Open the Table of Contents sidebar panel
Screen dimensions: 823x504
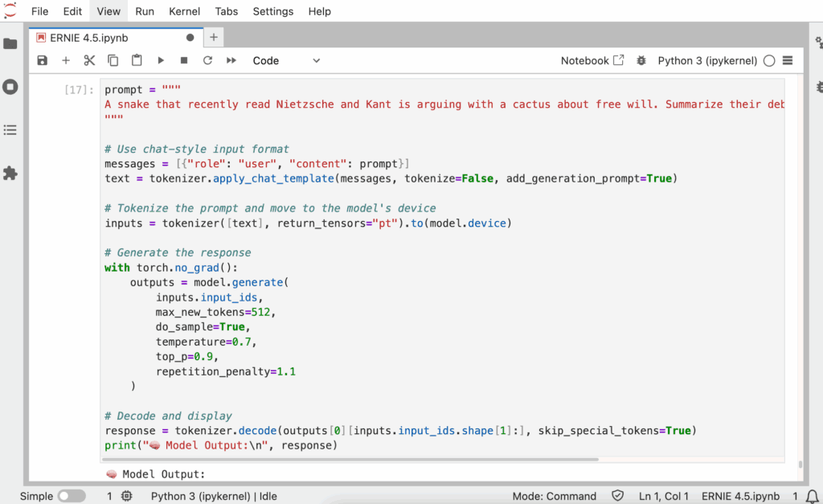click(x=10, y=129)
